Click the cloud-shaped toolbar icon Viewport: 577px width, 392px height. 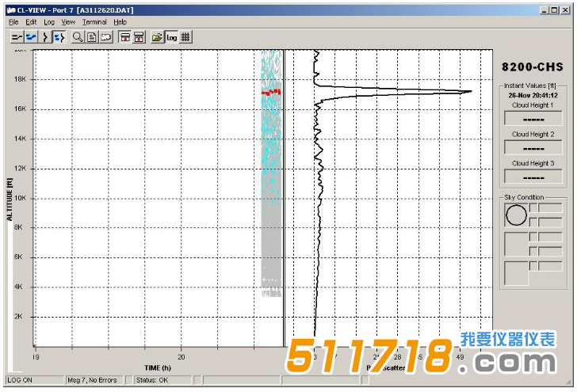[105, 37]
